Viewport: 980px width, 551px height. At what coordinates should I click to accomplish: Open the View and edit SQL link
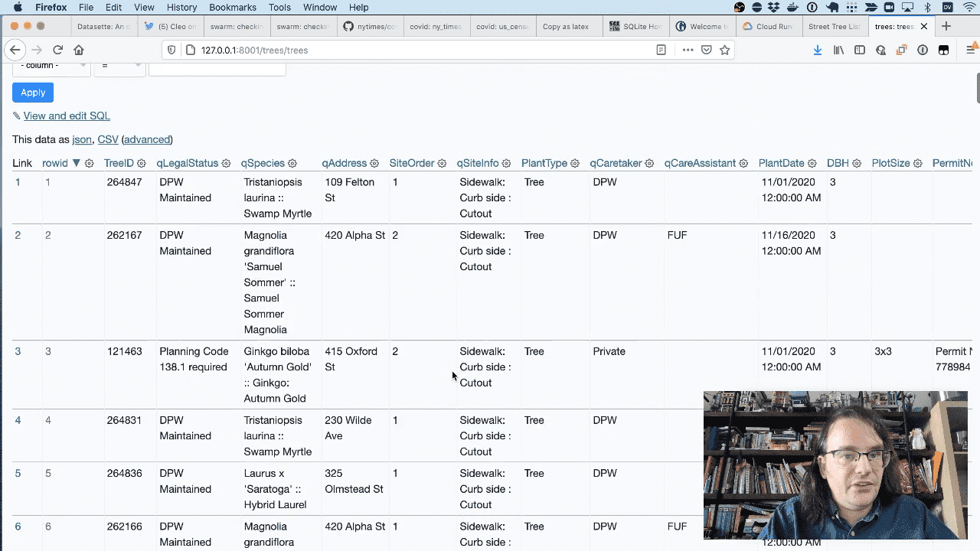point(67,116)
